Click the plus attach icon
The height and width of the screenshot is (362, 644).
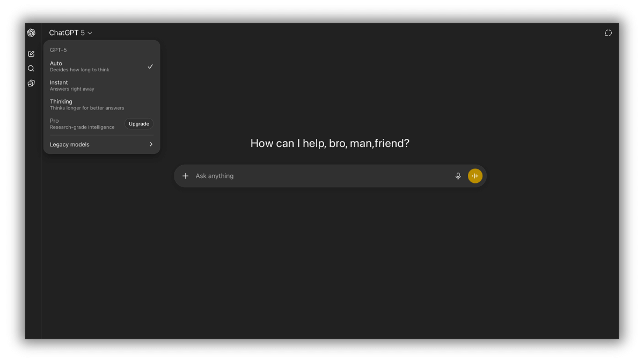tap(186, 176)
